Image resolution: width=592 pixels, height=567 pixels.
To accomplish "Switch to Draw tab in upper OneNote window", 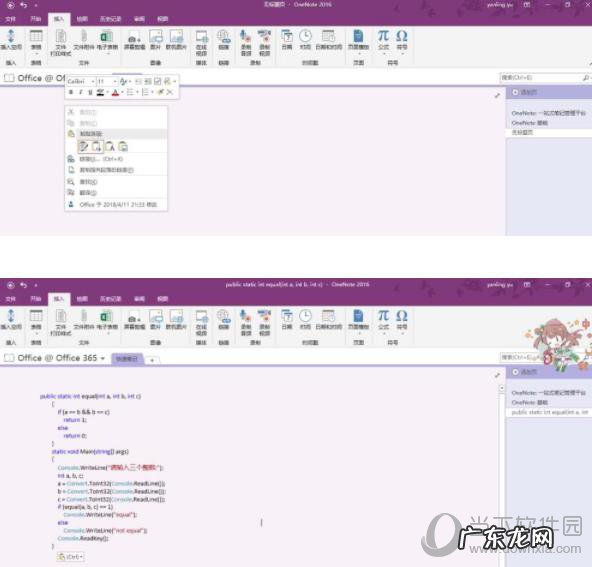I will [x=82, y=19].
